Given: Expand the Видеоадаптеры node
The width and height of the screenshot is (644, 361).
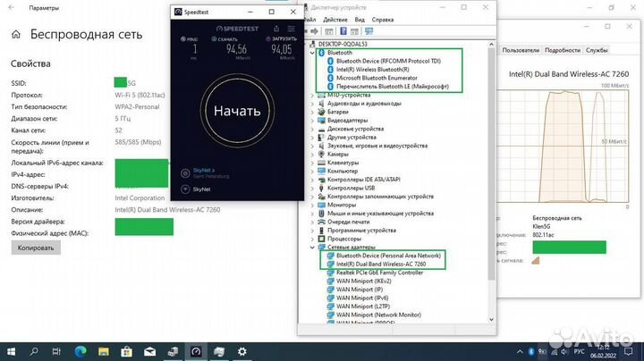Looking at the screenshot, I should click(312, 121).
